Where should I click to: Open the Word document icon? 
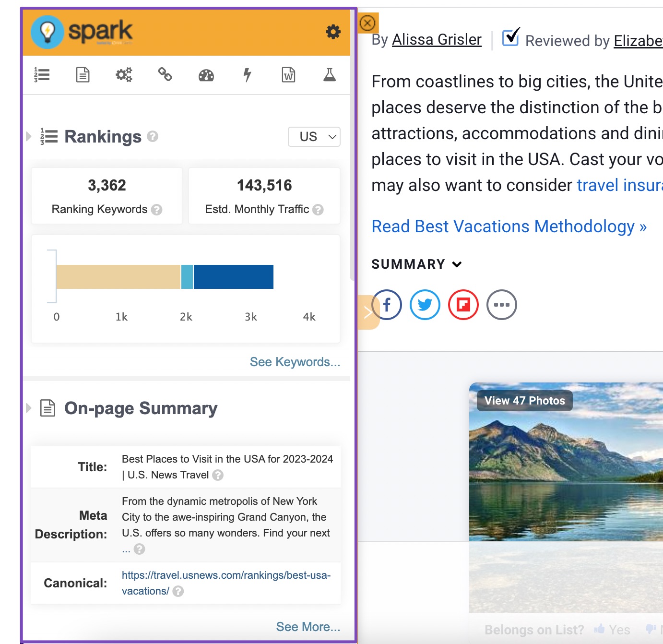[x=288, y=75]
